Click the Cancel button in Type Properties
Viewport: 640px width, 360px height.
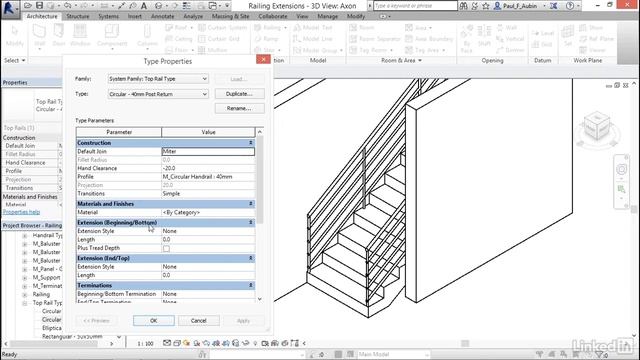(x=198, y=321)
